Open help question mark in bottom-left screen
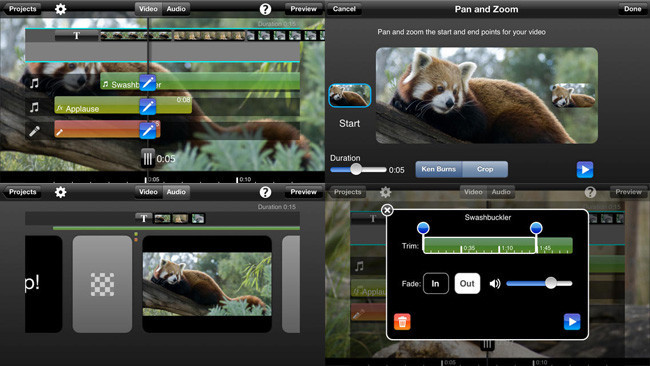The width and height of the screenshot is (650, 366). point(265,192)
